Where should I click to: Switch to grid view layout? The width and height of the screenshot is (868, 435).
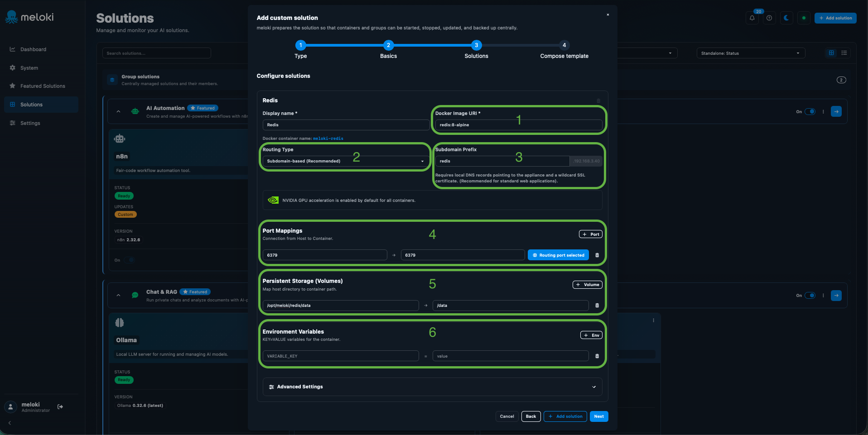point(831,53)
